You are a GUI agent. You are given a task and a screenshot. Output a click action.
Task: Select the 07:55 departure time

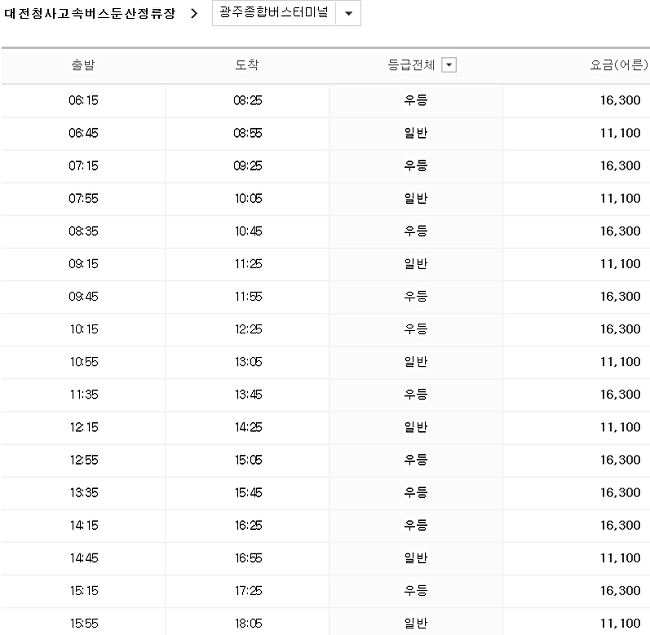click(x=83, y=199)
